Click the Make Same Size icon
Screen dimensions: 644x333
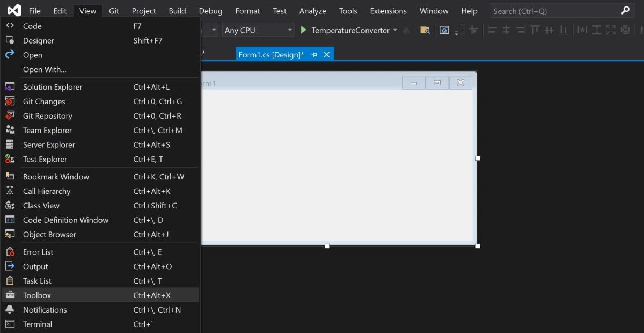point(612,30)
